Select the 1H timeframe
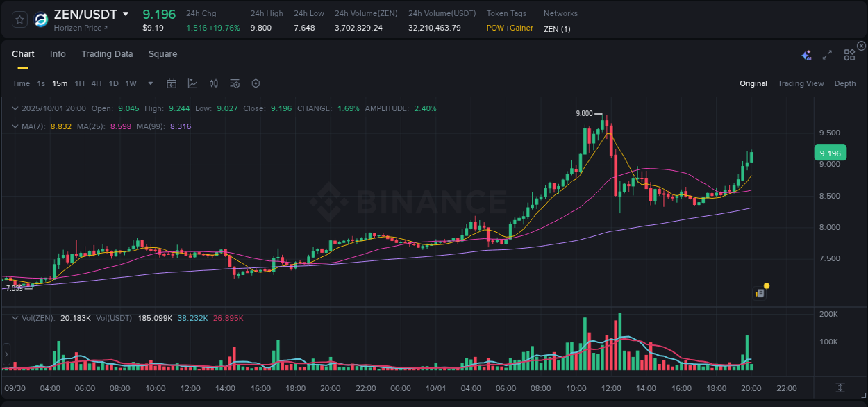 [x=80, y=83]
